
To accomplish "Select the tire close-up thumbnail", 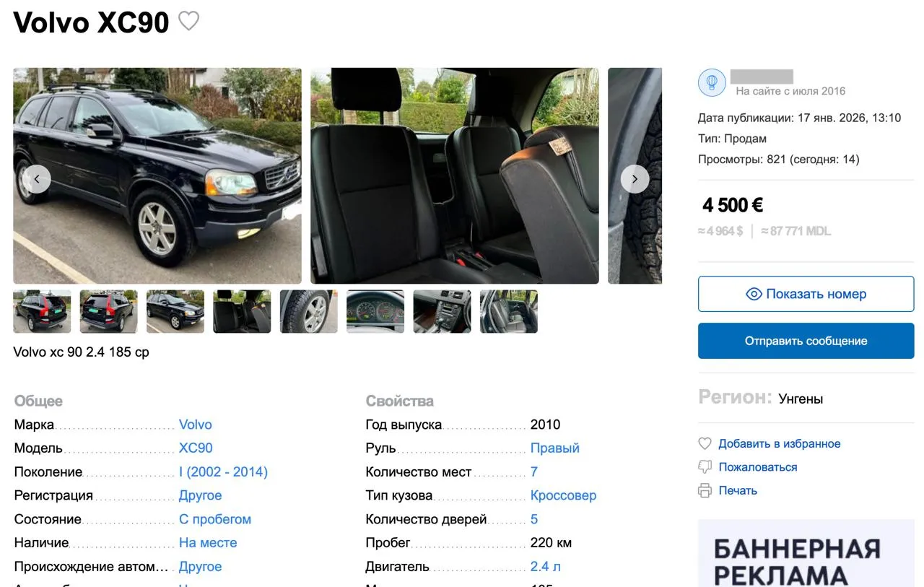I will [309, 311].
